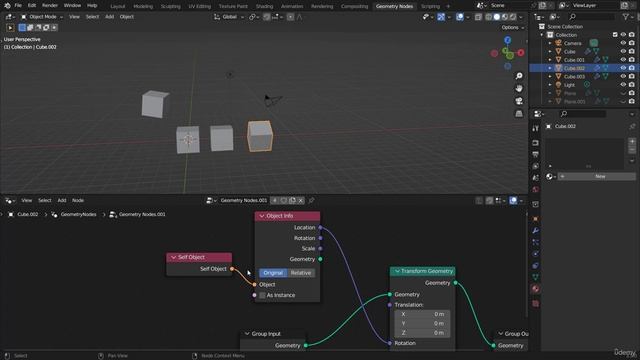Open the Object properties orange square tab

536,219
